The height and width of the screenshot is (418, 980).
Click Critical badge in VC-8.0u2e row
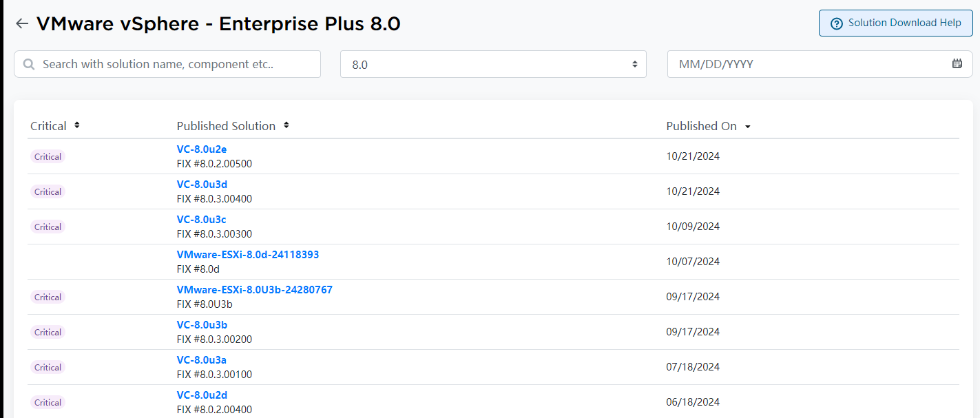pyautogui.click(x=48, y=157)
